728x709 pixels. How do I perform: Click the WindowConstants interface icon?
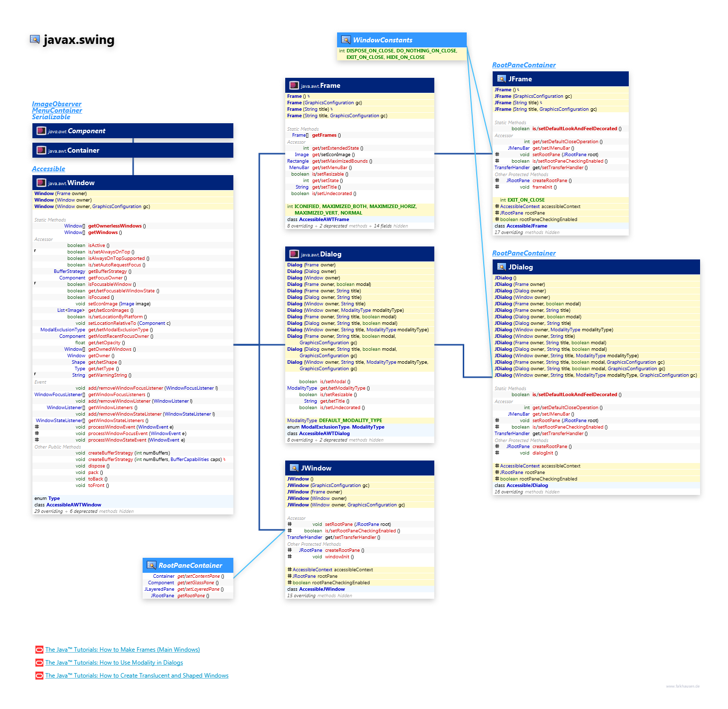coord(346,40)
